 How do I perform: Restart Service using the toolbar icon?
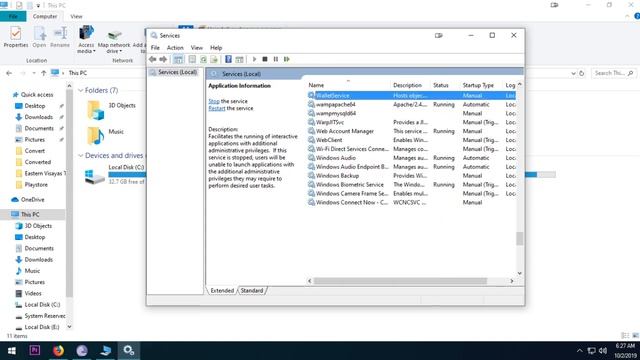[287, 59]
